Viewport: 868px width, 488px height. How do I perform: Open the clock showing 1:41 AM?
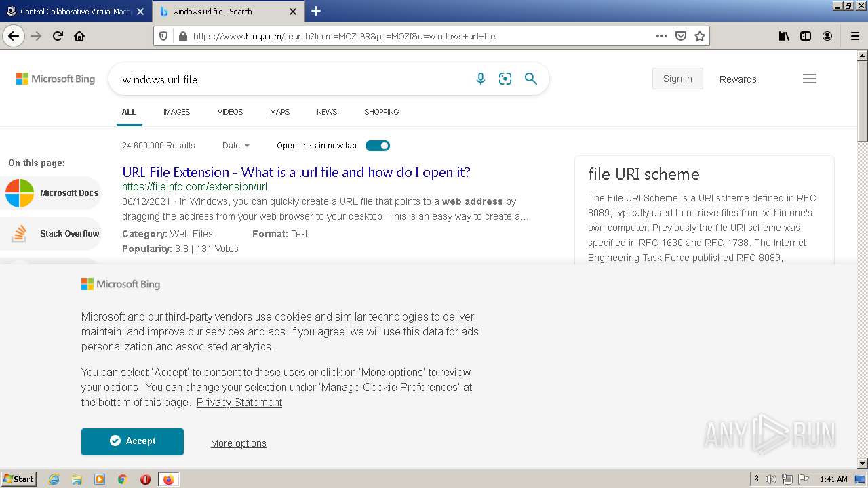833,479
